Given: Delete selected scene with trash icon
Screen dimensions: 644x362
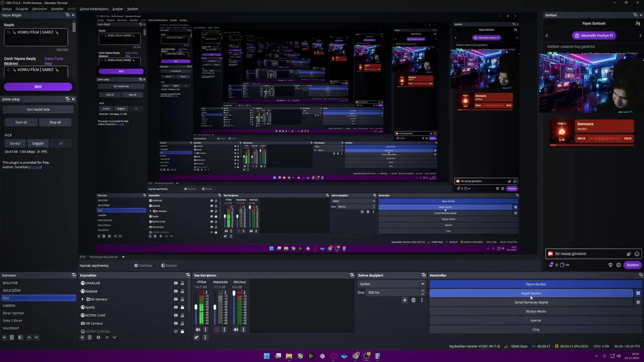Looking at the screenshot, I should (12, 337).
